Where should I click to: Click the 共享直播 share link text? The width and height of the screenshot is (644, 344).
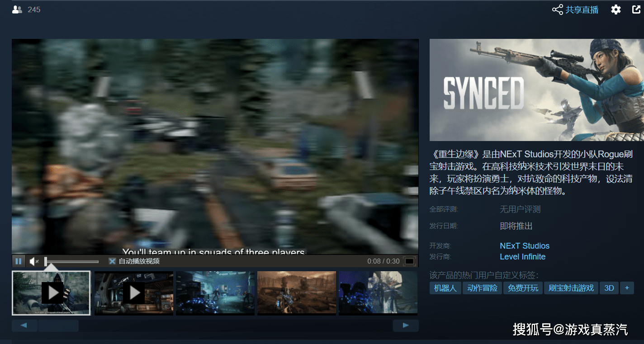point(582,9)
